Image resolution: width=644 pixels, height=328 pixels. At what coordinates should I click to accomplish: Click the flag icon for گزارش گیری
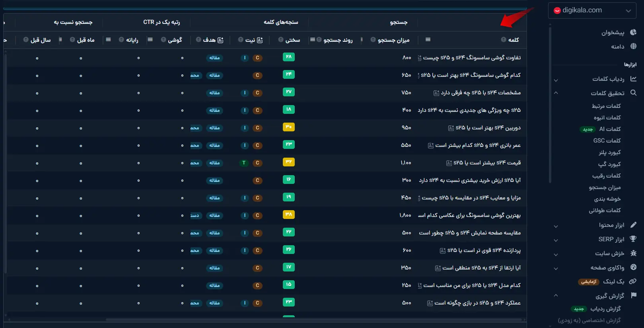pyautogui.click(x=633, y=295)
